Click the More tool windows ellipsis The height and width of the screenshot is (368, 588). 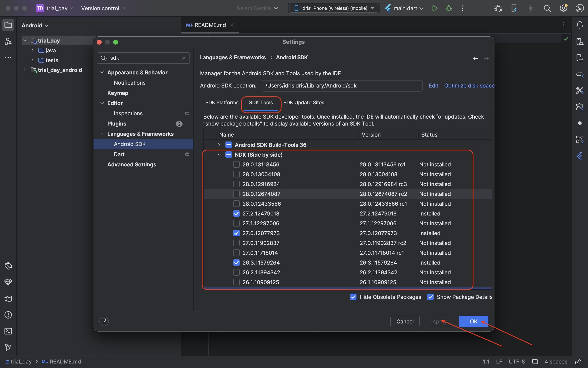coord(8,58)
